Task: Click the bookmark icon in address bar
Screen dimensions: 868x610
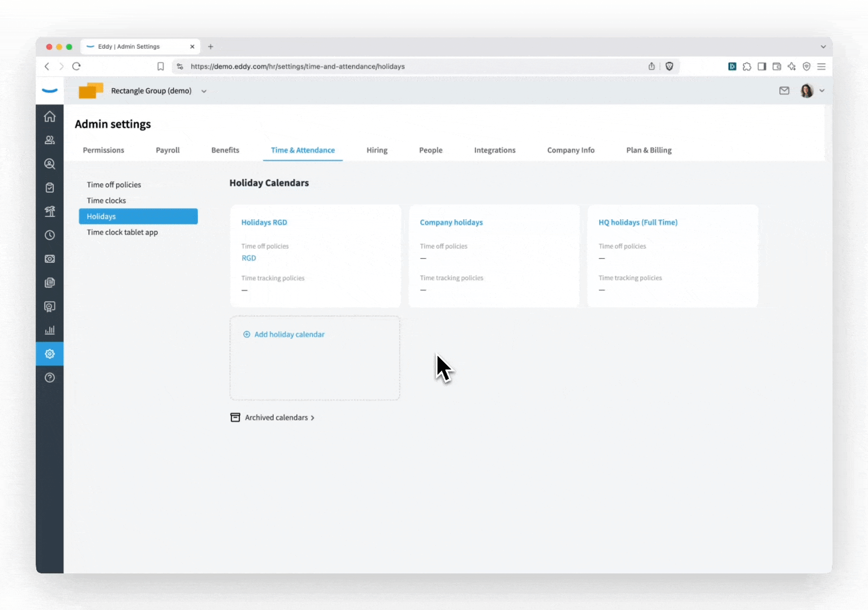Action: point(161,66)
